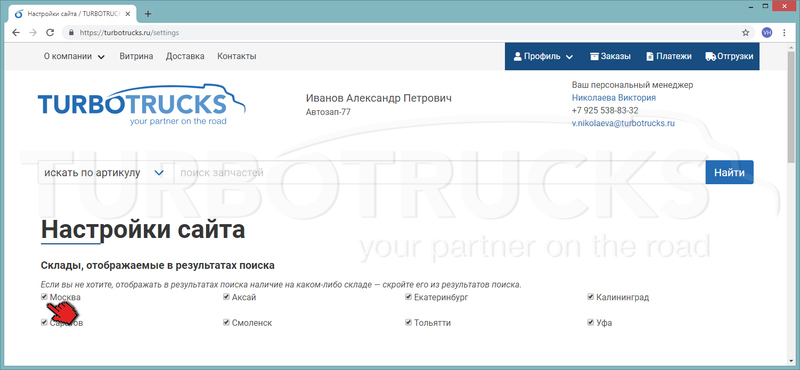Open the Витрина page

pos(136,56)
